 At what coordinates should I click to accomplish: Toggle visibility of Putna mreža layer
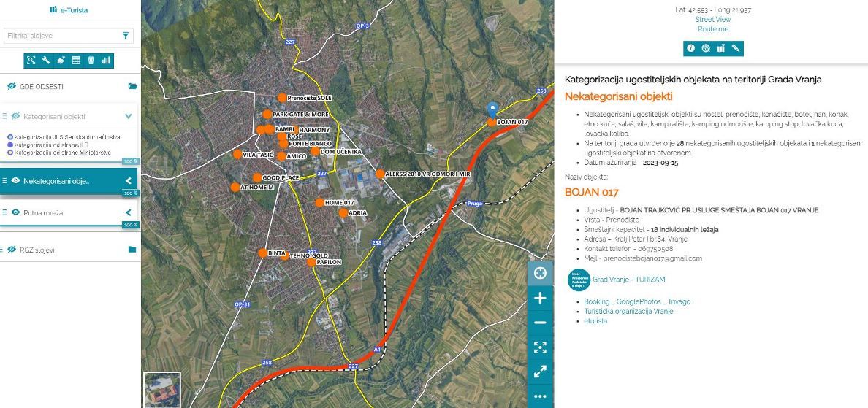coord(15,212)
